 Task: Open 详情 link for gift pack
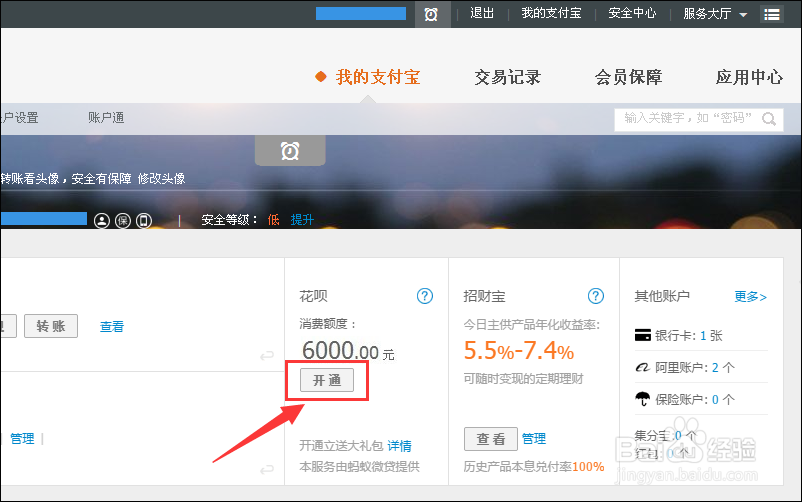tap(399, 446)
